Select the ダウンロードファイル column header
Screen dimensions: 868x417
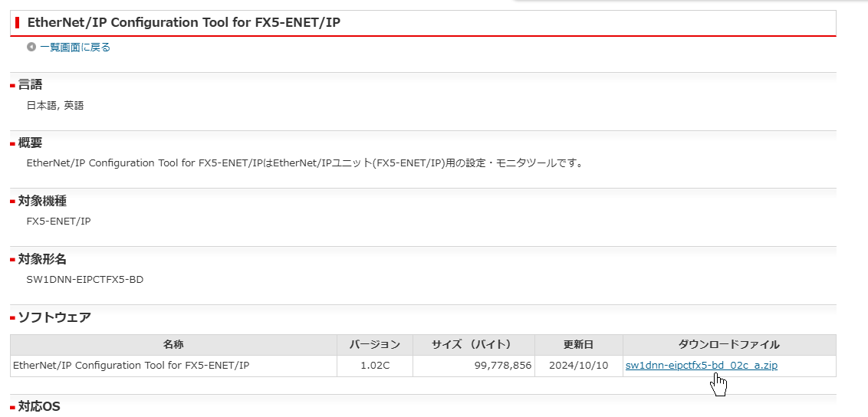[728, 345]
